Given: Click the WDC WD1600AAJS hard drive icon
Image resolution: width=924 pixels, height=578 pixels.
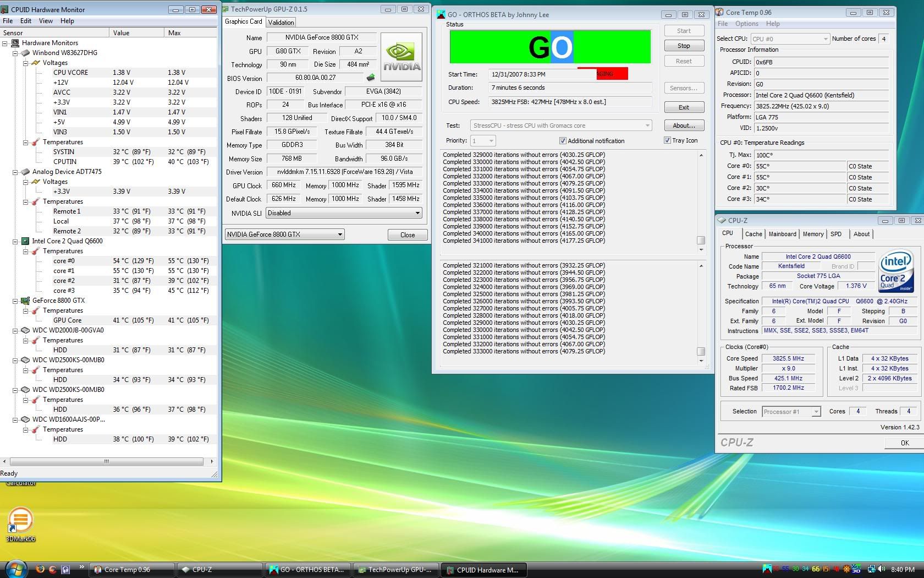Looking at the screenshot, I should (x=25, y=419).
